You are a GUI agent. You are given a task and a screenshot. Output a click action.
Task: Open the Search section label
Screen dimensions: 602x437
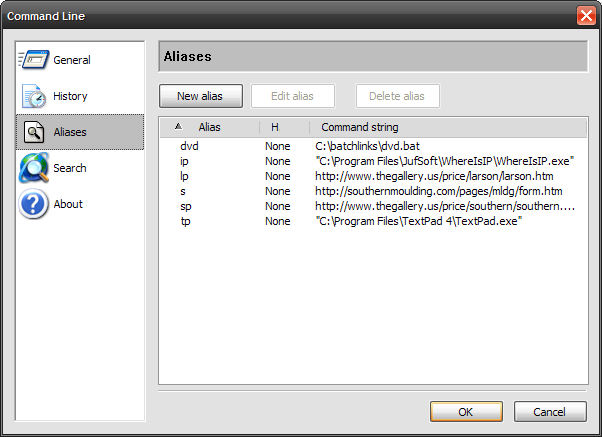pos(70,168)
